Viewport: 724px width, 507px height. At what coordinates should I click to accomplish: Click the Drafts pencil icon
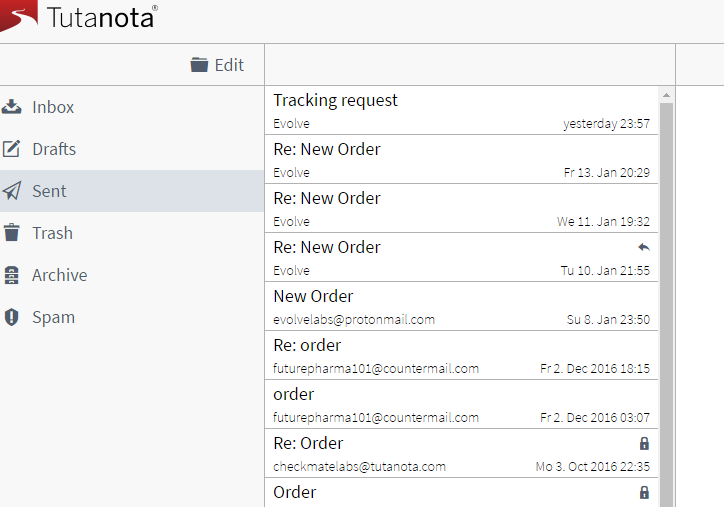[12, 149]
